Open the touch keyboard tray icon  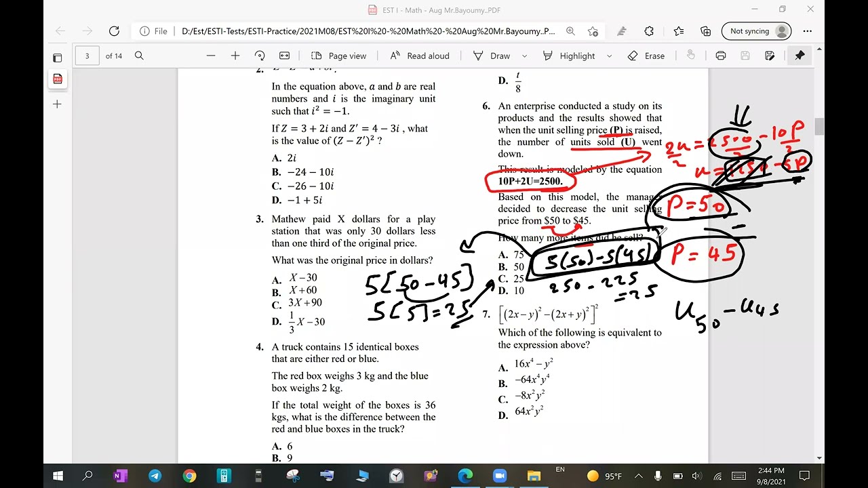tap(739, 476)
